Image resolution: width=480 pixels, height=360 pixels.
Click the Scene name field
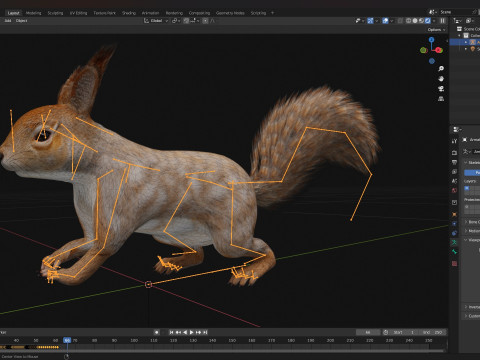pyautogui.click(x=455, y=12)
